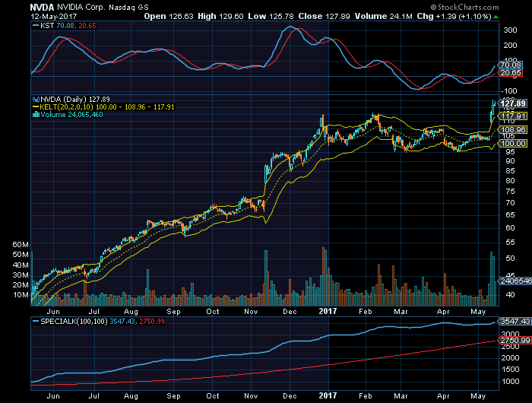Click the 70 price axis label
The width and height of the screenshot is (532, 403).
[x=510, y=203]
